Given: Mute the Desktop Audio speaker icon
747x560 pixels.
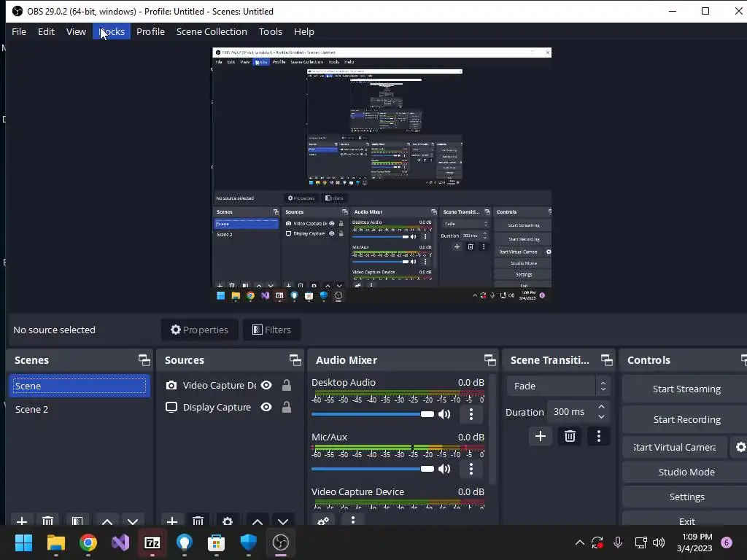Looking at the screenshot, I should (x=444, y=414).
